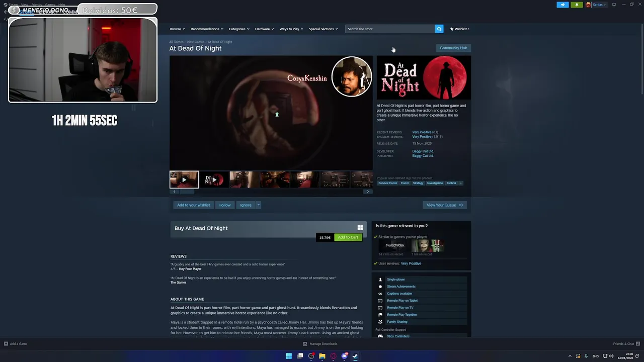Open the green notifications bell
The height and width of the screenshot is (362, 644).
pyautogui.click(x=577, y=5)
